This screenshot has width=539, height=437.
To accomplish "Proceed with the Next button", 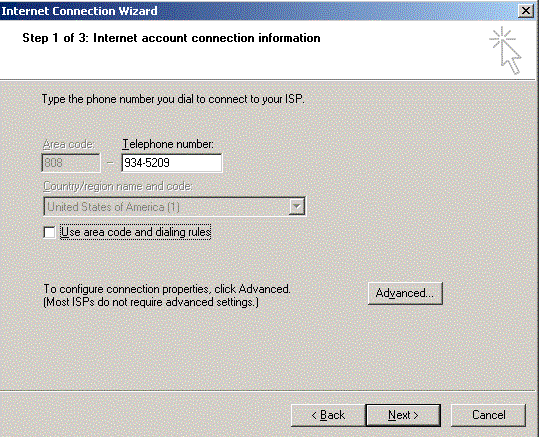I will (x=403, y=415).
